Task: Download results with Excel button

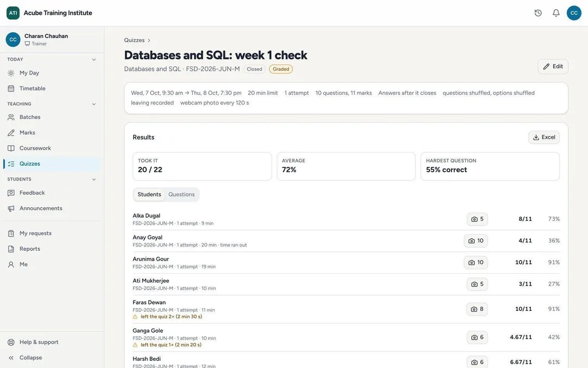Action: coord(544,137)
